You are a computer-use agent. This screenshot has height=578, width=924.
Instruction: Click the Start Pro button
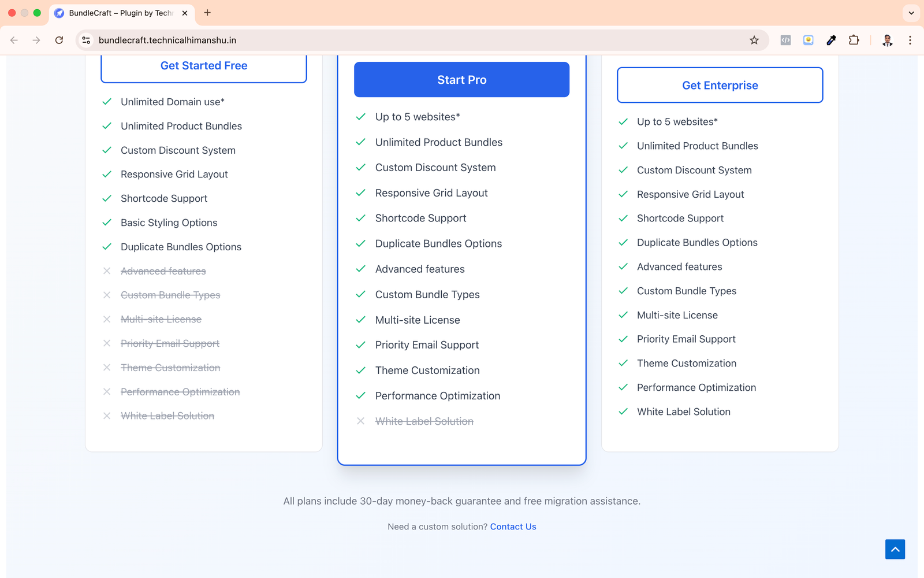461,80
